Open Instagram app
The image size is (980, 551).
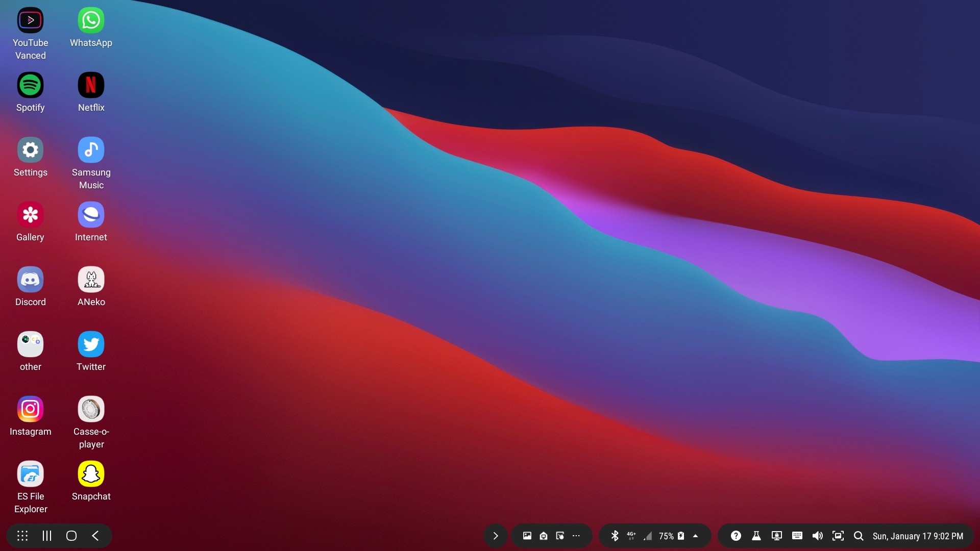[x=31, y=409]
